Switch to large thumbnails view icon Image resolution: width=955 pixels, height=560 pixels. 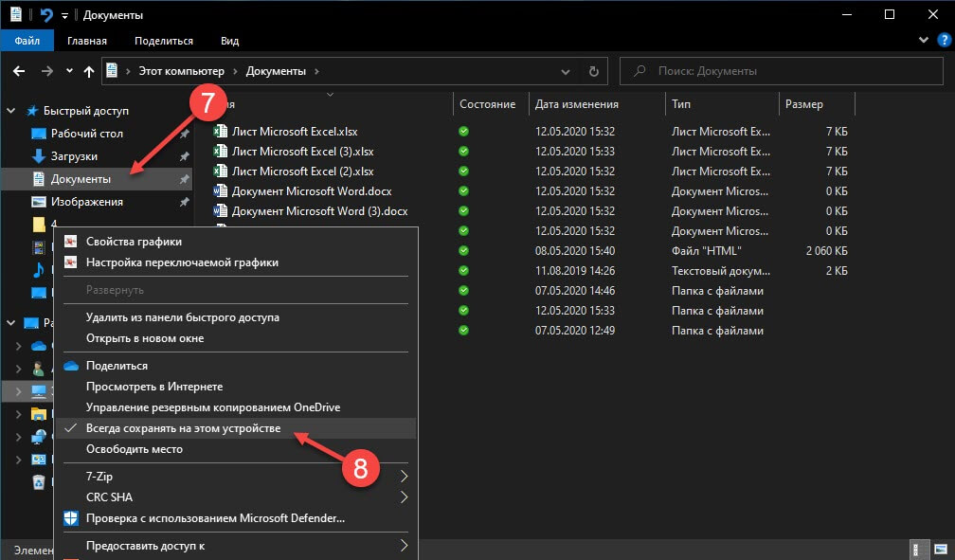(941, 549)
